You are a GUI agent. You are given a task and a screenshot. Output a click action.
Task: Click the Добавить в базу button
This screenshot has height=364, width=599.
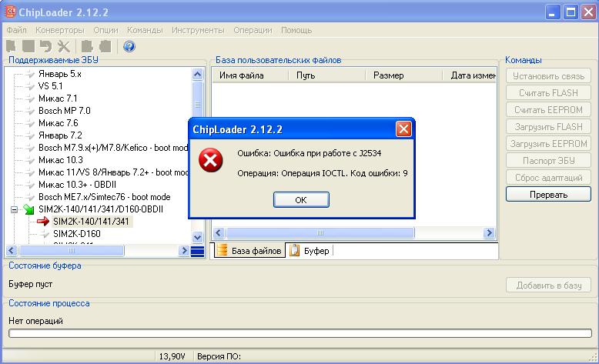tap(548, 286)
